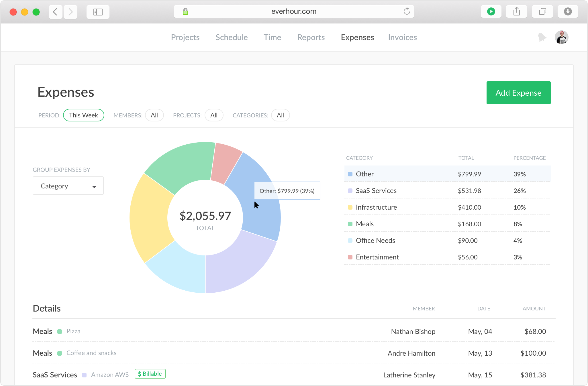The width and height of the screenshot is (588, 386).
Task: Open the This Week period filter
Action: 83,115
